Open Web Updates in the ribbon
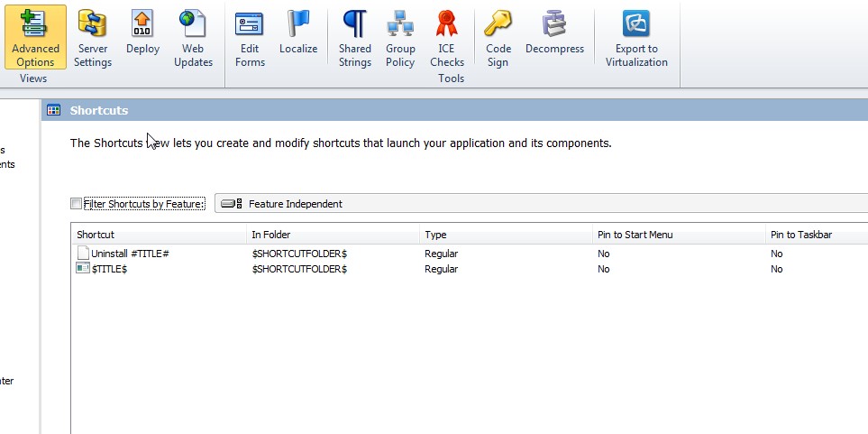 (x=193, y=37)
